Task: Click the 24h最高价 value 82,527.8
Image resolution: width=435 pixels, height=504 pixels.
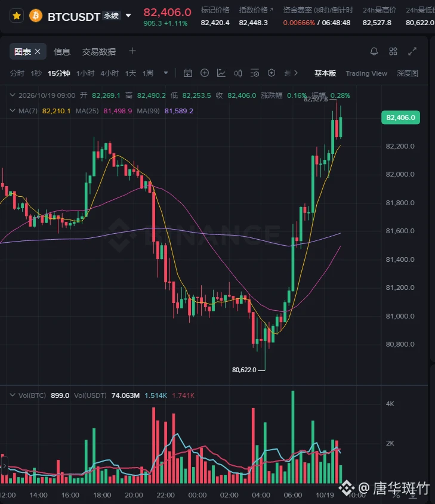Action: coord(377,23)
